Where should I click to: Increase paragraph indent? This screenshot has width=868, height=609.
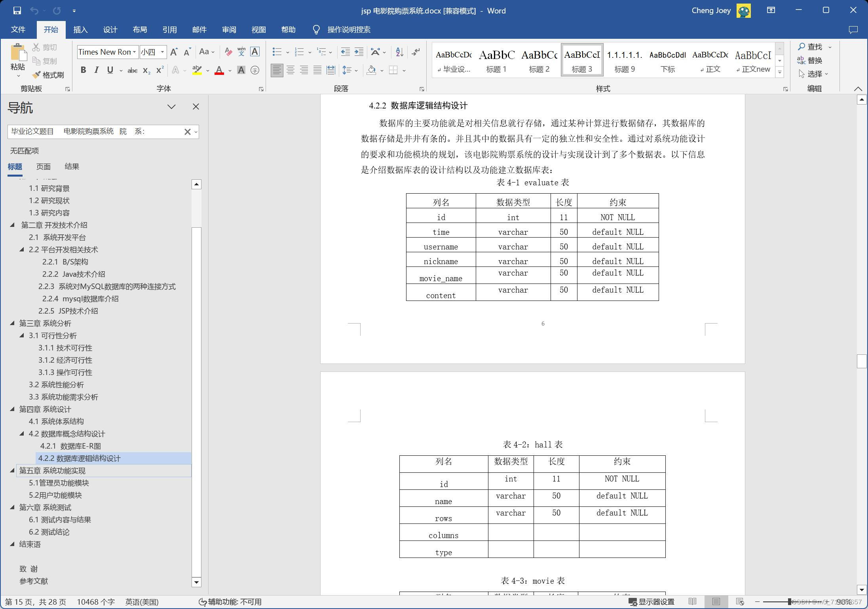(x=359, y=52)
